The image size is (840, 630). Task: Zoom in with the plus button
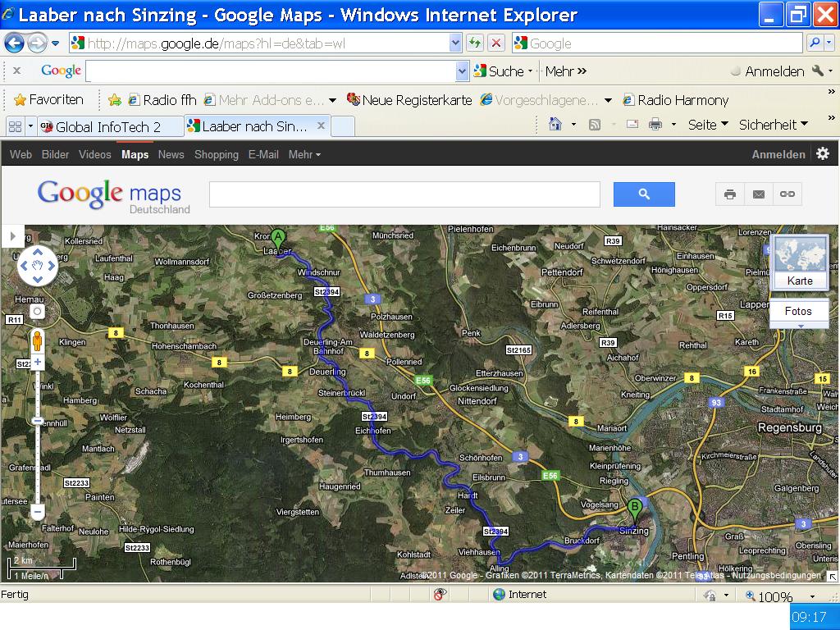pyautogui.click(x=37, y=362)
